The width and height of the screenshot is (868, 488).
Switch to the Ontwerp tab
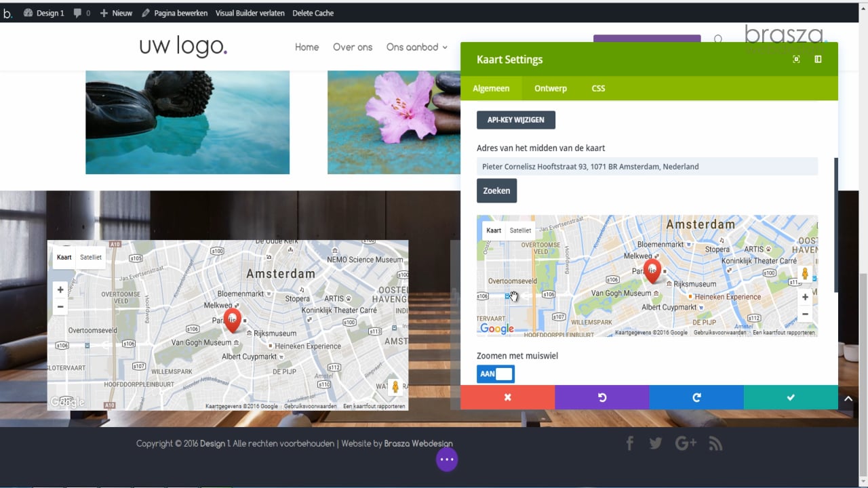(551, 88)
